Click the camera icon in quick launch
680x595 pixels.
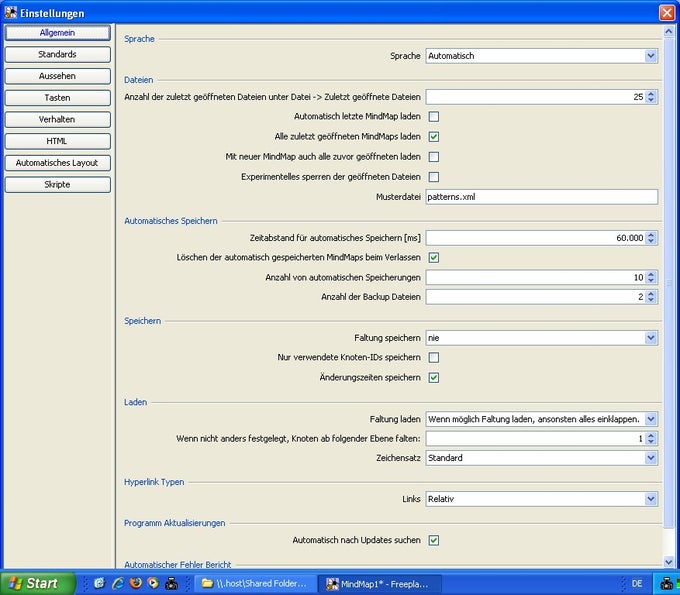click(x=171, y=583)
